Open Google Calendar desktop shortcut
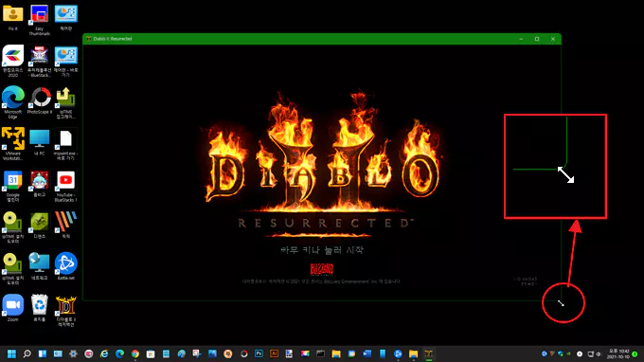Screen dimensions: 644x362 [12, 186]
